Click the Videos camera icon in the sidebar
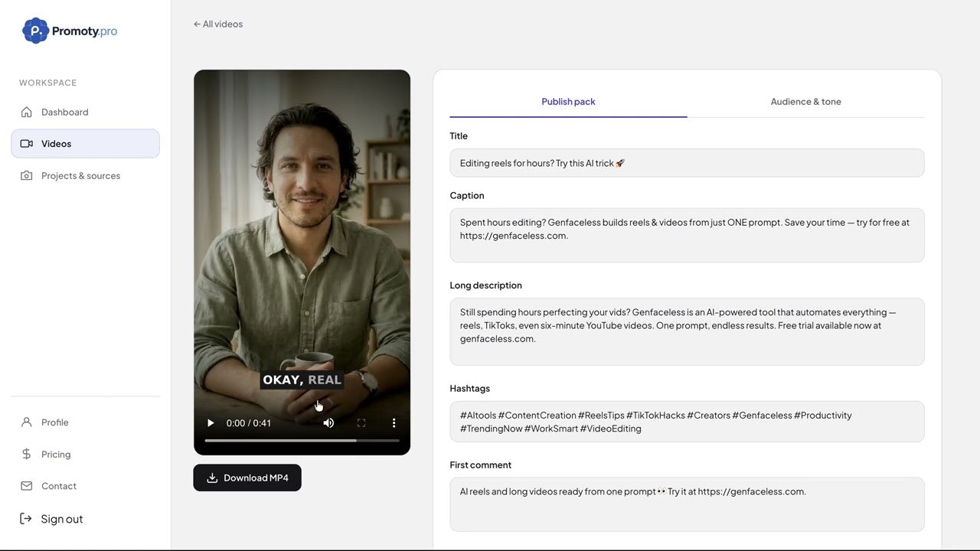The width and height of the screenshot is (980, 551). click(27, 144)
